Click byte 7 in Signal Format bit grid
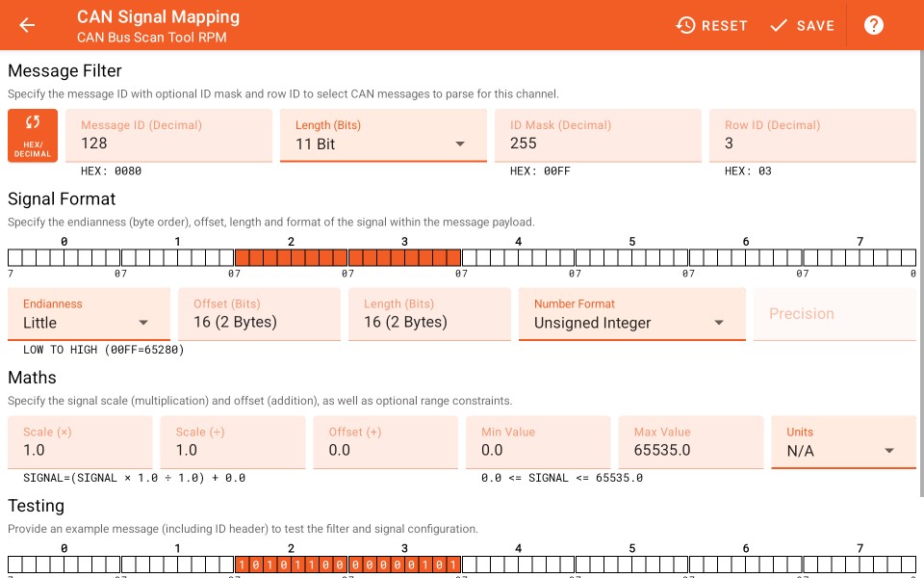The image size is (924, 578). tap(860, 257)
